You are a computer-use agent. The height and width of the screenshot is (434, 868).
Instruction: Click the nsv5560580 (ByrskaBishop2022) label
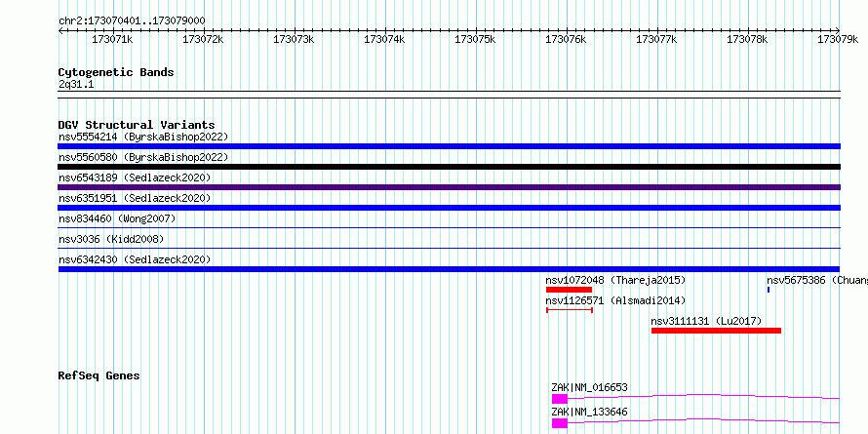click(143, 157)
